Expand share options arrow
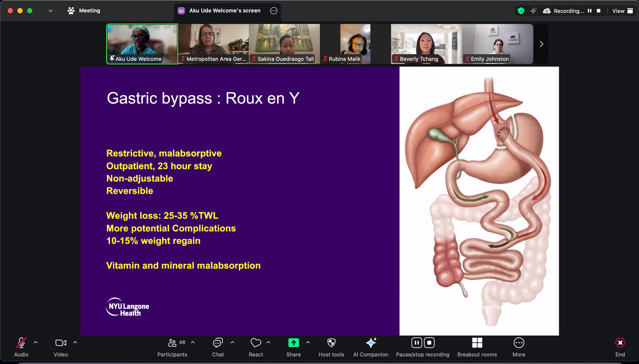The image size is (639, 364). 308,342
